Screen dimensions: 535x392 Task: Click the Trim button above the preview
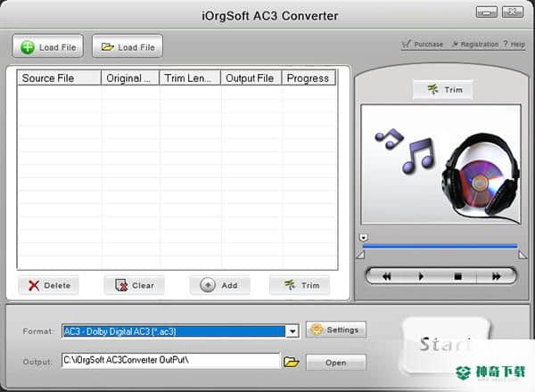443,90
